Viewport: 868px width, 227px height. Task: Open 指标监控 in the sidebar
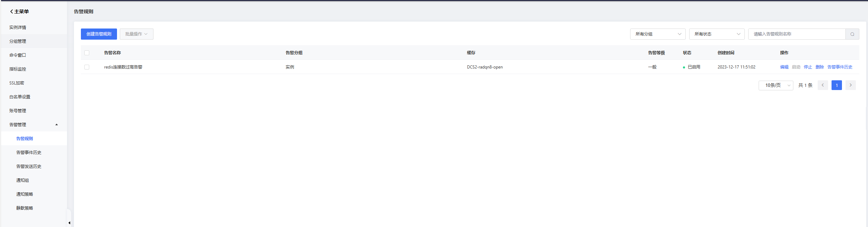click(x=34, y=69)
